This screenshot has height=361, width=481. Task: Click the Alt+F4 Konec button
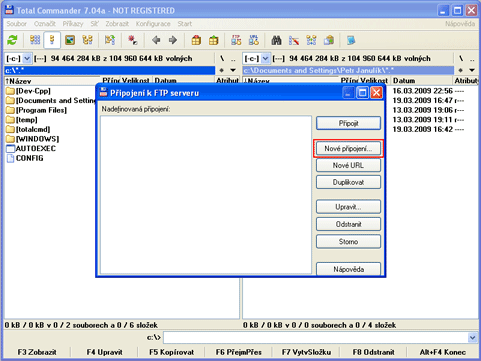[x=443, y=352]
